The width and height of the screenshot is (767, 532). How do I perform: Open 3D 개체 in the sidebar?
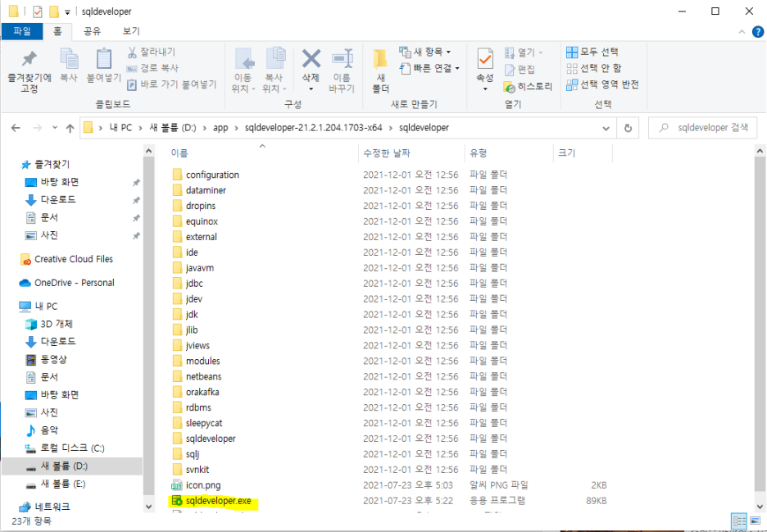click(49, 324)
